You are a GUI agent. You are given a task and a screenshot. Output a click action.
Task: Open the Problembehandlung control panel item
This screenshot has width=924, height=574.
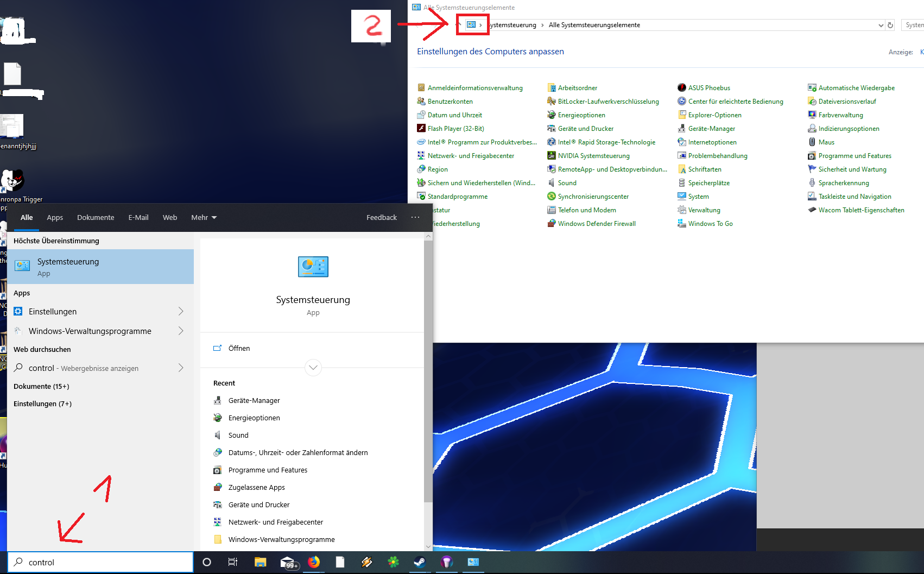pos(718,156)
